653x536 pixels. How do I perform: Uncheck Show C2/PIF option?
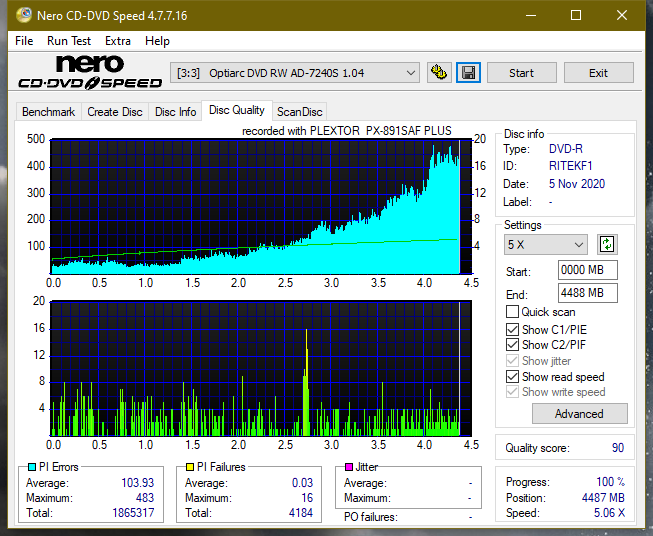(512, 345)
